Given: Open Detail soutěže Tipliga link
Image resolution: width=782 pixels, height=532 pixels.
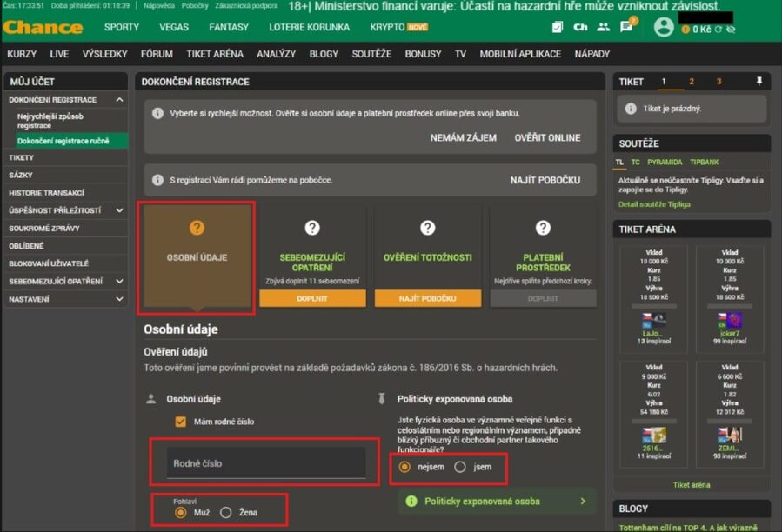Looking at the screenshot, I should click(654, 204).
